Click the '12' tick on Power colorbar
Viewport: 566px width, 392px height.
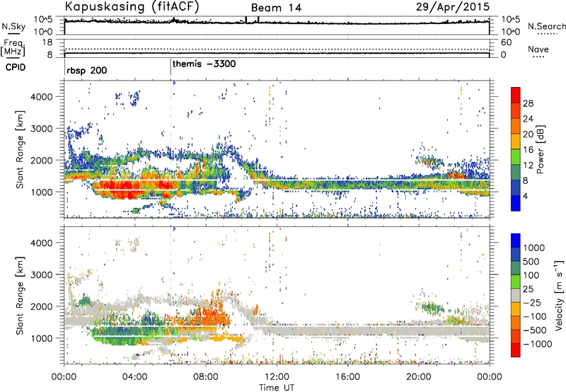(x=528, y=165)
